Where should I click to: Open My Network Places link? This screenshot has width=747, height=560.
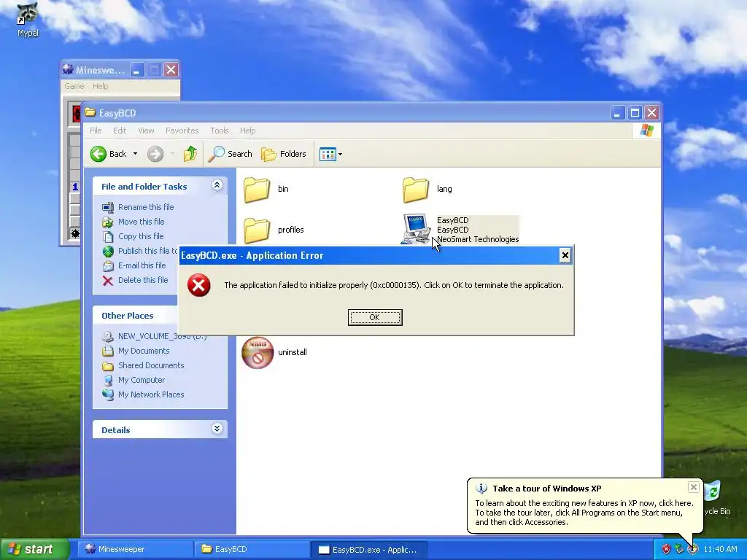click(x=151, y=394)
